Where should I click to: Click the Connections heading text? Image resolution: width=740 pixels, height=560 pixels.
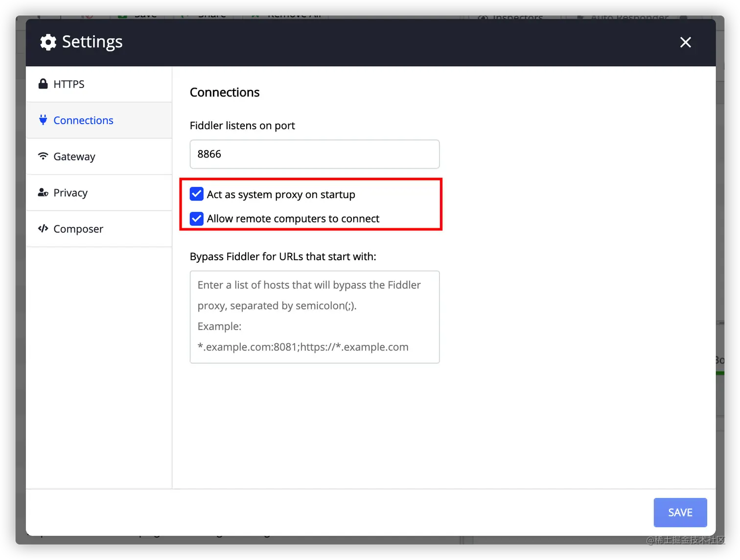(225, 92)
